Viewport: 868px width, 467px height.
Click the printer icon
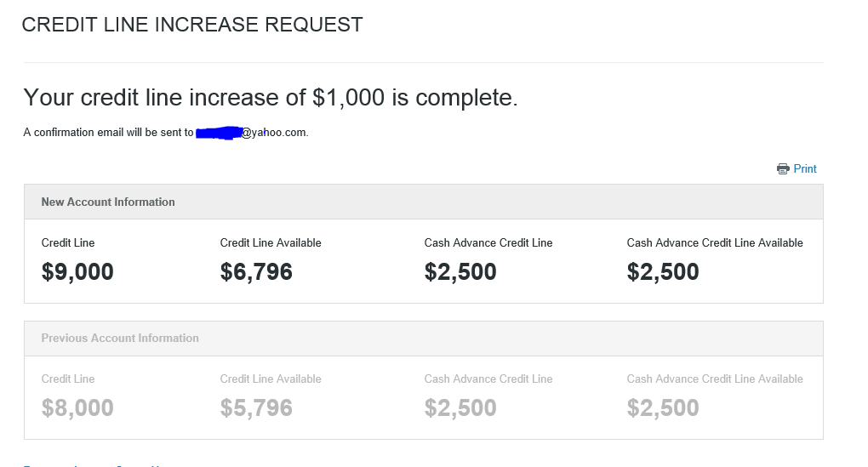point(783,169)
